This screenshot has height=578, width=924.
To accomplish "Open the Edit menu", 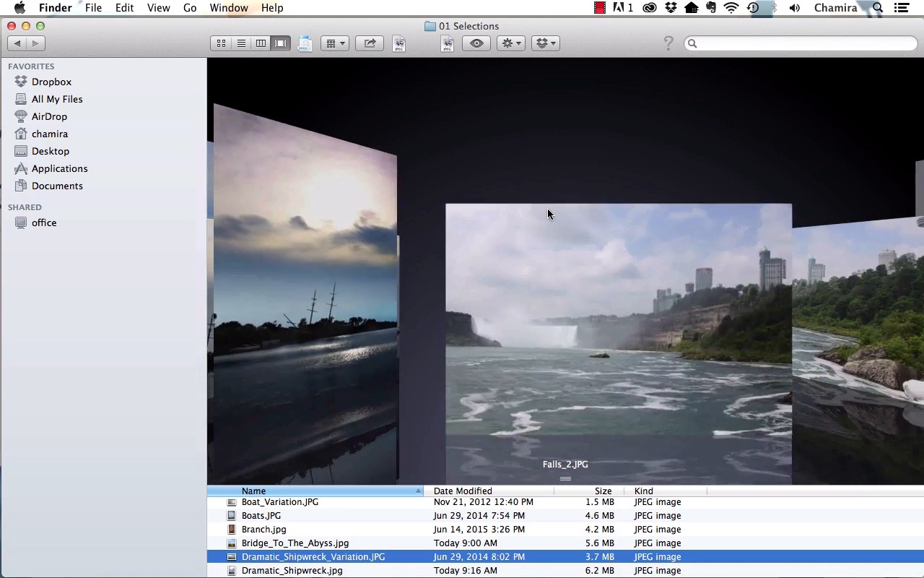I will pos(124,8).
